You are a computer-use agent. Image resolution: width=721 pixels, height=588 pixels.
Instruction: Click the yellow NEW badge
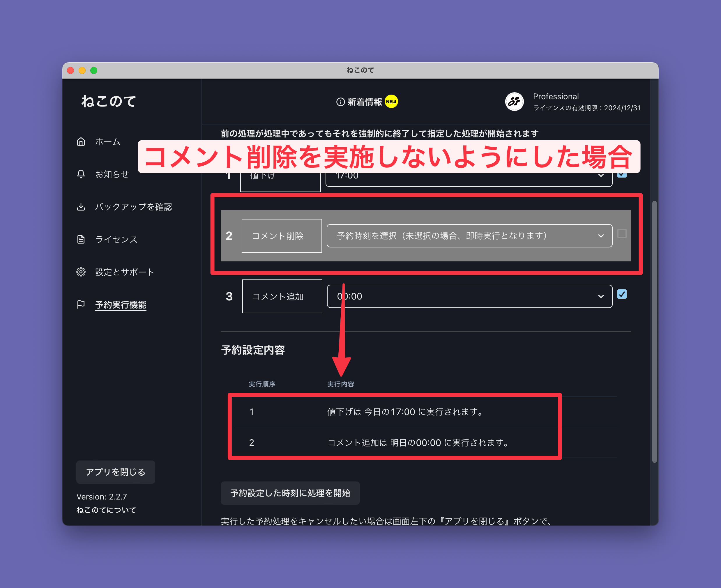point(391,101)
